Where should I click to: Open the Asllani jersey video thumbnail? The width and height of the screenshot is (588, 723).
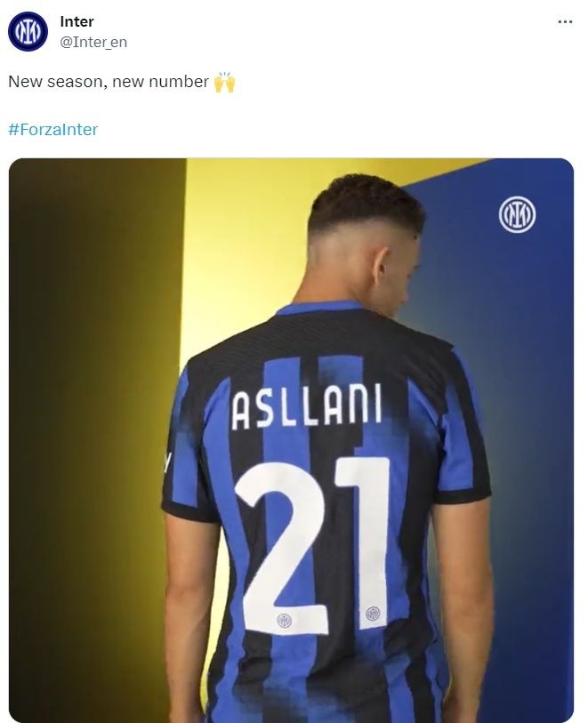click(x=291, y=440)
